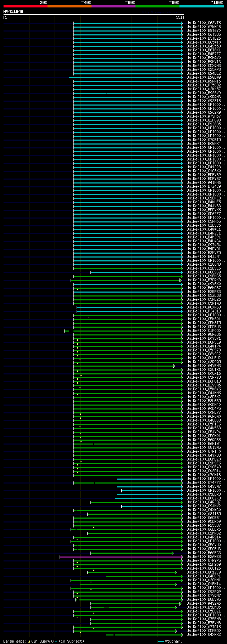Viewport: 227px width, 644px height.
Task: Select hit label UniRef100_C1M0D0
Action: click(204, 331)
